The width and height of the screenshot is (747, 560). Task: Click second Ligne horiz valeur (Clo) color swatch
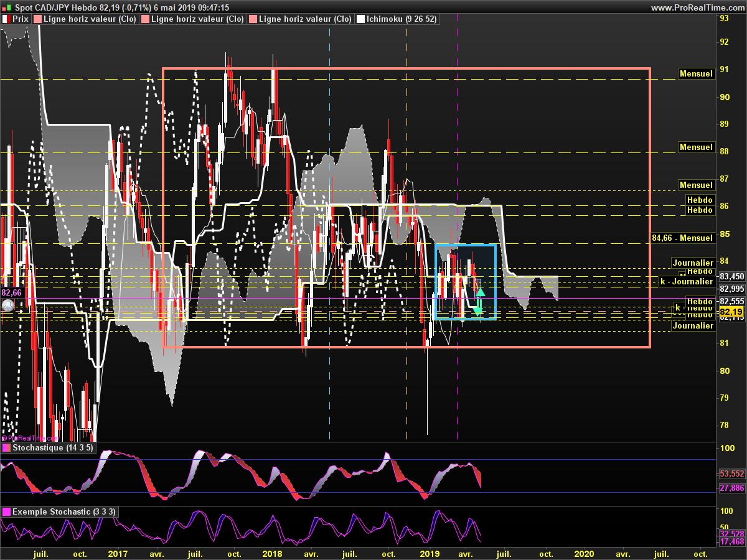point(145,19)
